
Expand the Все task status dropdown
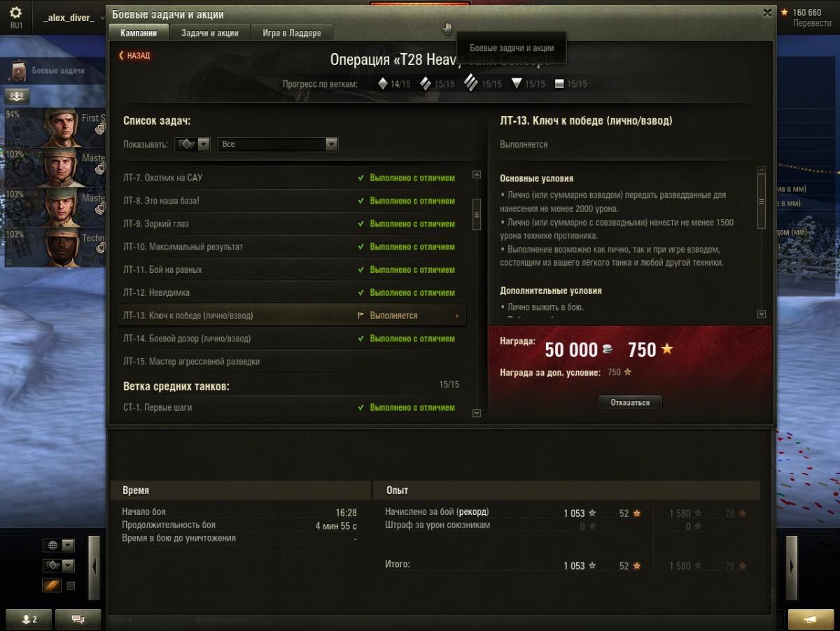pos(278,144)
